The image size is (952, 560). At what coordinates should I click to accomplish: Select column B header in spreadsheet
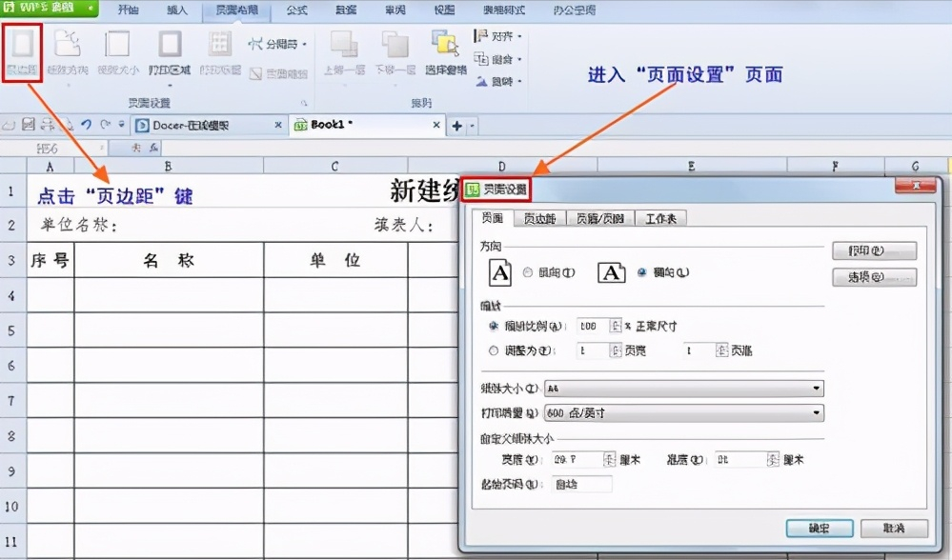click(x=168, y=166)
